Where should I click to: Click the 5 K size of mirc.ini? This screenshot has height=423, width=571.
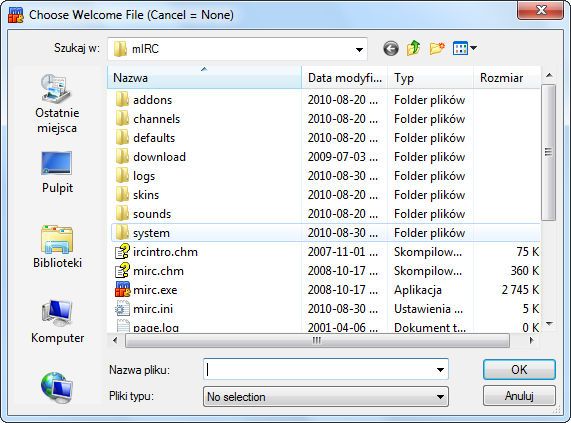click(531, 308)
